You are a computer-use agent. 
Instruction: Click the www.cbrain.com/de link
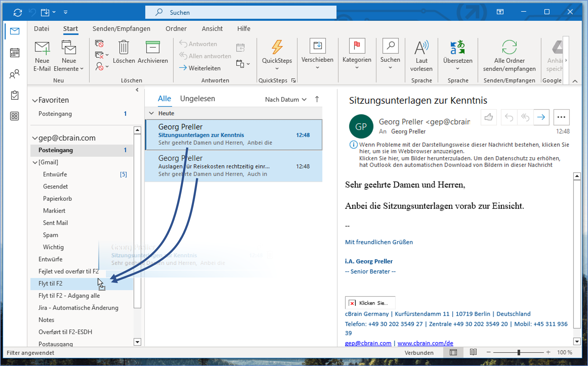[425, 343]
